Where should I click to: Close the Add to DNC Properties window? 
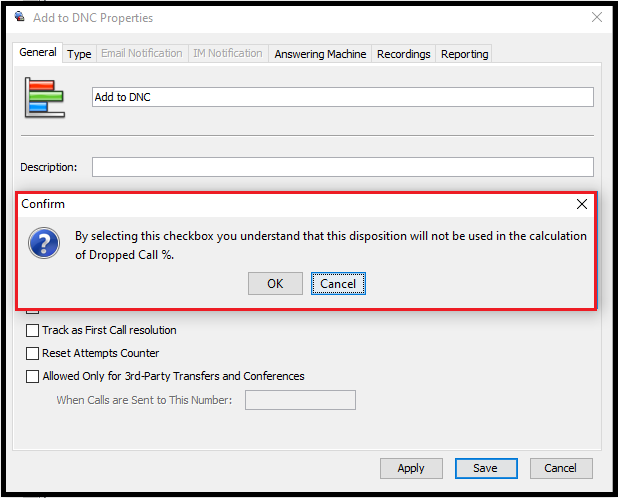(x=597, y=17)
